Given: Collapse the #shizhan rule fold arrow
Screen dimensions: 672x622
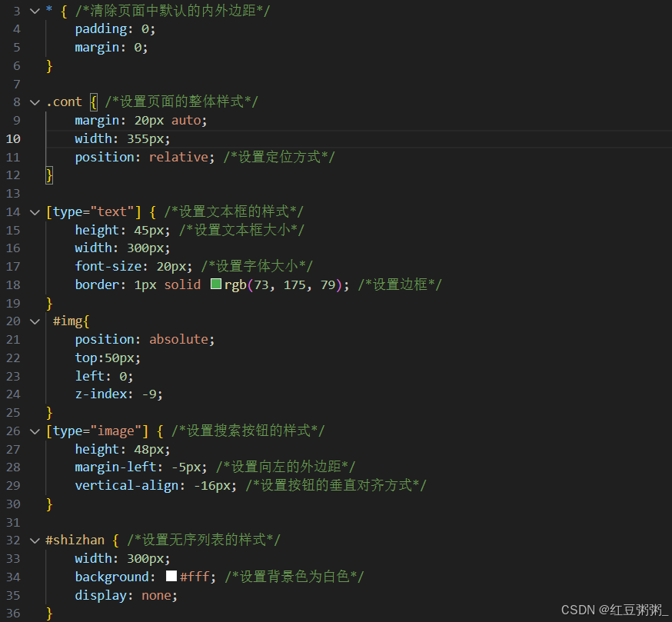Looking at the screenshot, I should coord(35,541).
